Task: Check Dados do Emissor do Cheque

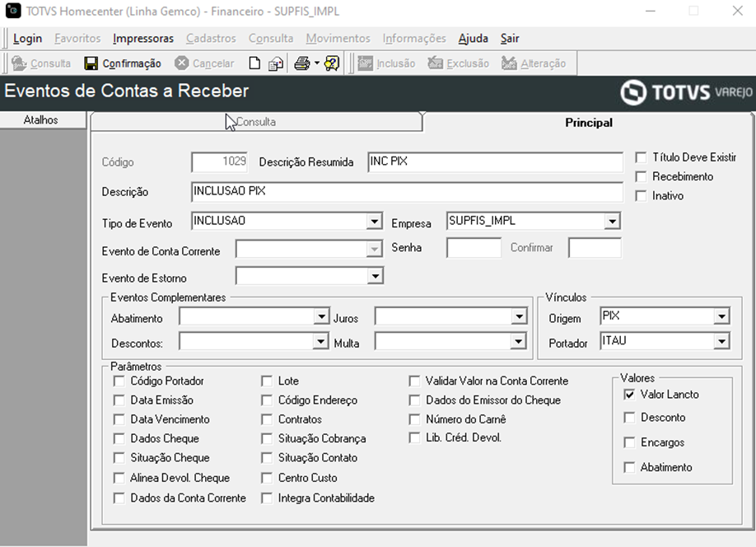Action: point(414,400)
